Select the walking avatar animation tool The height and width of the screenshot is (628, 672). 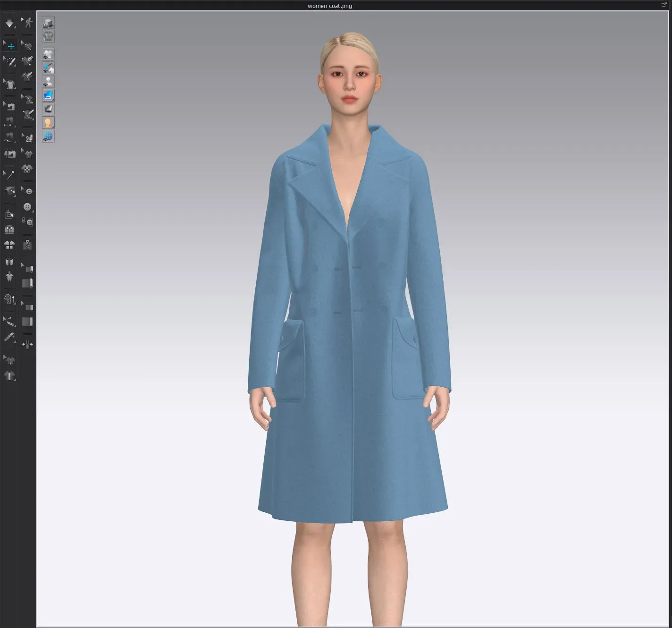click(28, 23)
